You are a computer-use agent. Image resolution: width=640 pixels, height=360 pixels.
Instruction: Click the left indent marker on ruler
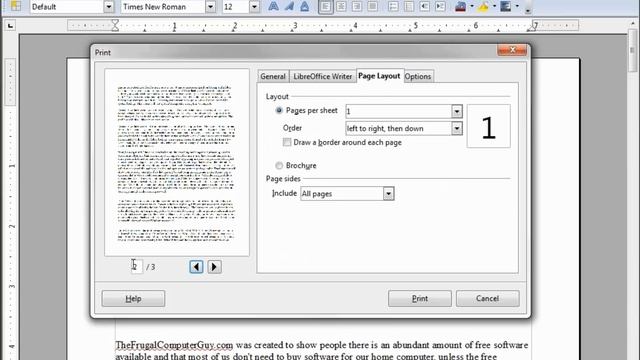point(115,26)
